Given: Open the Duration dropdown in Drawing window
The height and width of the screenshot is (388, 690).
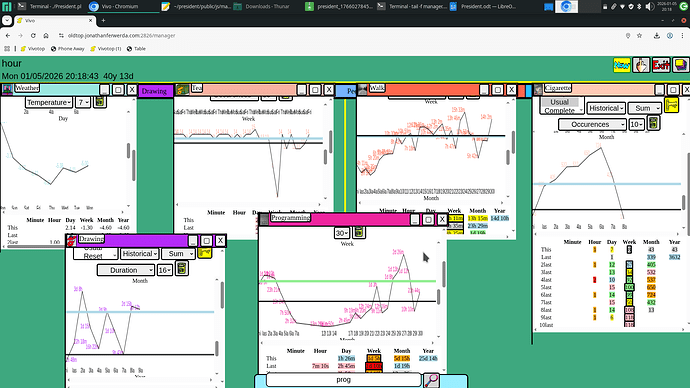Looking at the screenshot, I should [x=125, y=270].
